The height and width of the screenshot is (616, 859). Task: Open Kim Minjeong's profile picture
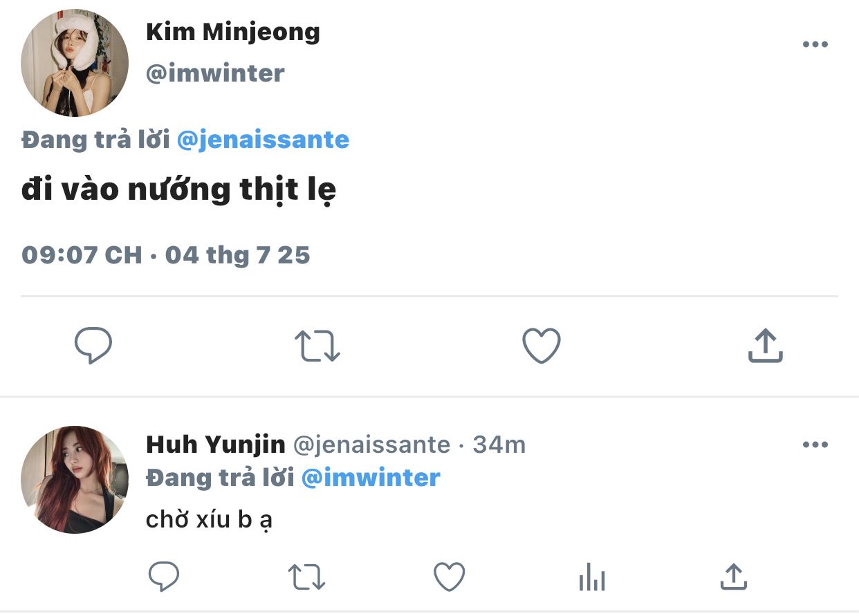click(75, 62)
